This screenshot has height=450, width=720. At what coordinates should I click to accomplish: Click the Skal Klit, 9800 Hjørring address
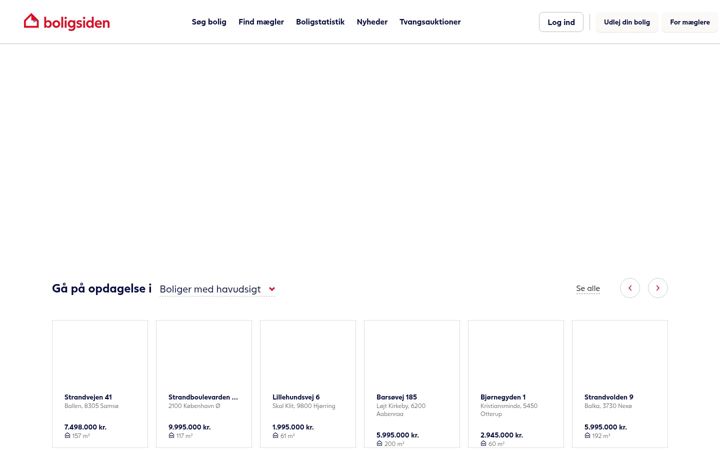pyautogui.click(x=304, y=406)
